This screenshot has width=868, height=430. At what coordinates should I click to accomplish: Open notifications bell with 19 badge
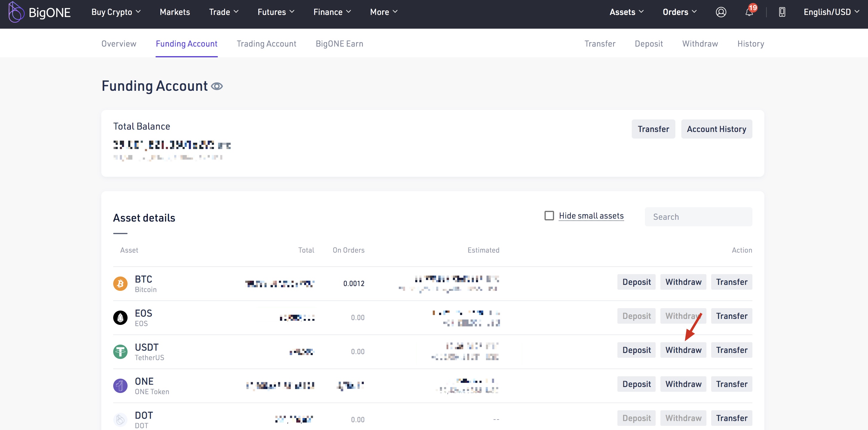(749, 12)
